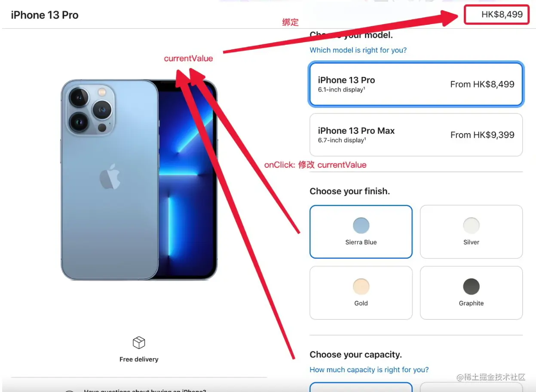This screenshot has height=392, width=536.
Task: Click the "onClick: 修改 currentValue" annotation
Action: pyautogui.click(x=315, y=165)
